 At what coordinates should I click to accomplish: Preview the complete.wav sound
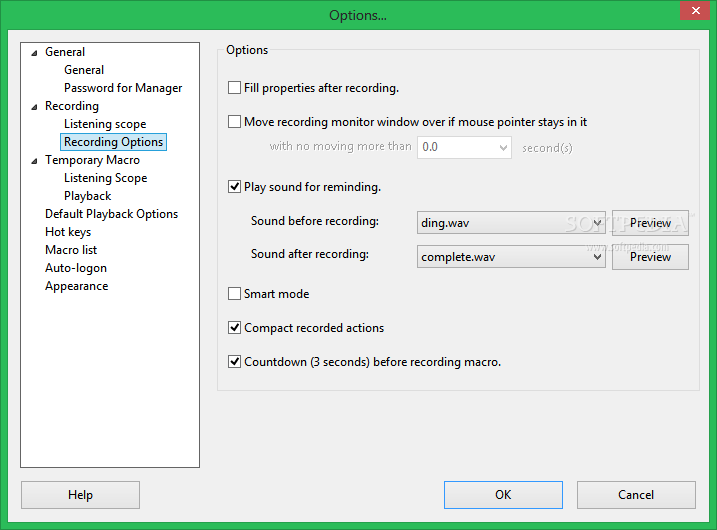[650, 257]
